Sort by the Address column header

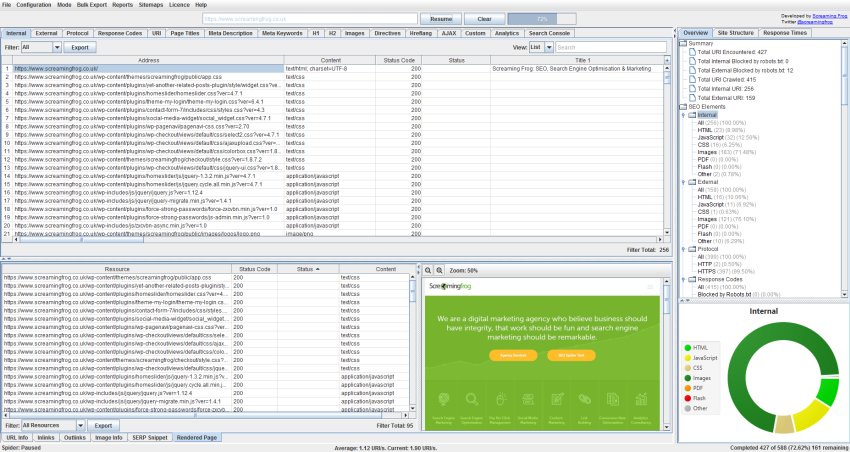pos(149,60)
